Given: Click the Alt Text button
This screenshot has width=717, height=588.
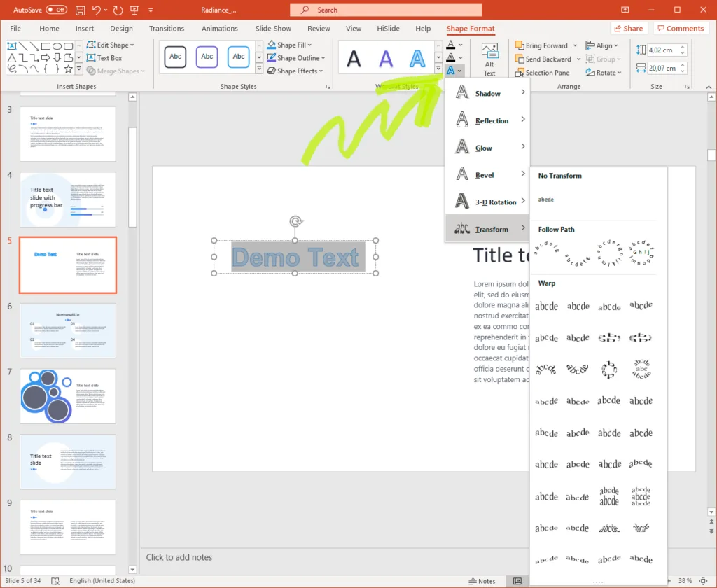Looking at the screenshot, I should point(489,60).
